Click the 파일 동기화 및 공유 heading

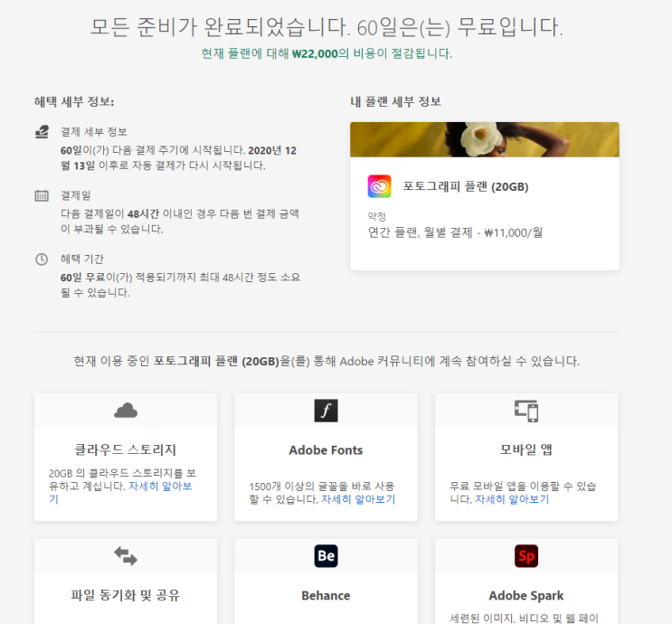tap(126, 595)
